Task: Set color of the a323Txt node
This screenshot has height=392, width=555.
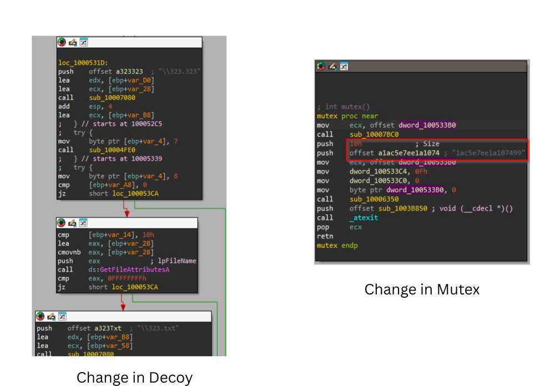Action: (41, 316)
